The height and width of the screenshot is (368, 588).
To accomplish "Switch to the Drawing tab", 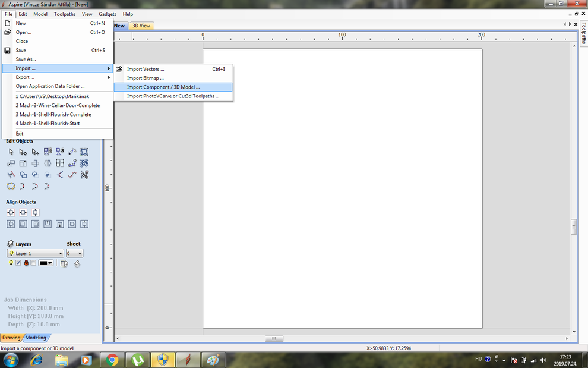I will point(11,338).
